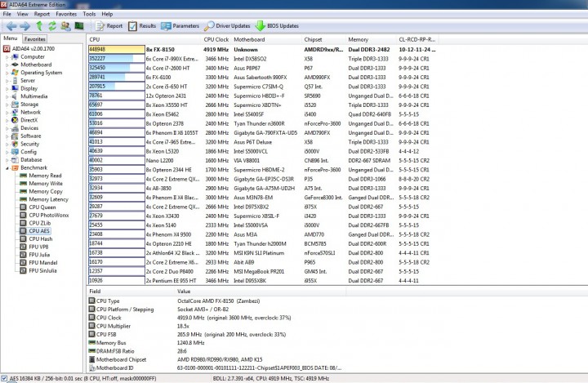The image size is (588, 383).
Task: Select AIDA64 v2.00.1700 root item
Action: [x=33, y=49]
